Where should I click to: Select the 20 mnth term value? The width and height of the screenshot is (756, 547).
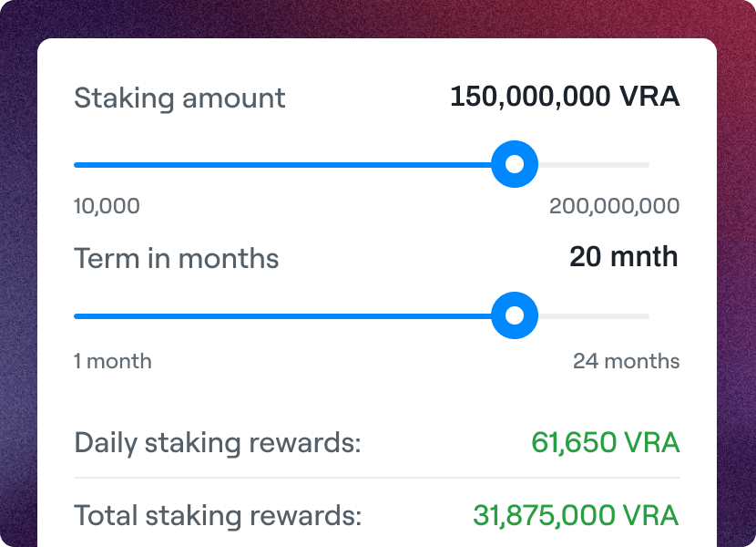[623, 257]
